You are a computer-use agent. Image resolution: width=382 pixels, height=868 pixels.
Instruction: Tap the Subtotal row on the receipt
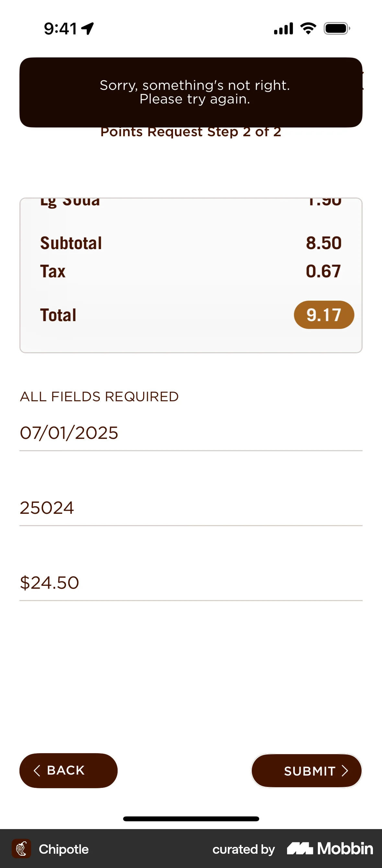191,243
